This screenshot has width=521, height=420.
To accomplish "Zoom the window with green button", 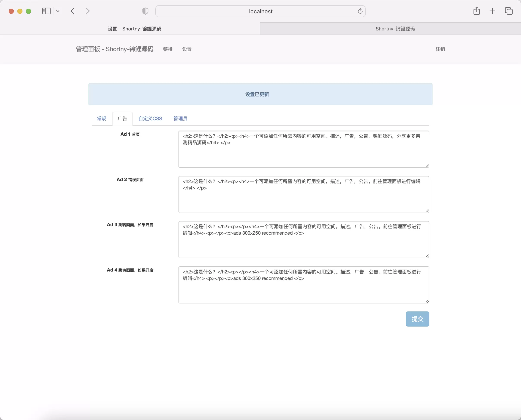I will point(28,11).
